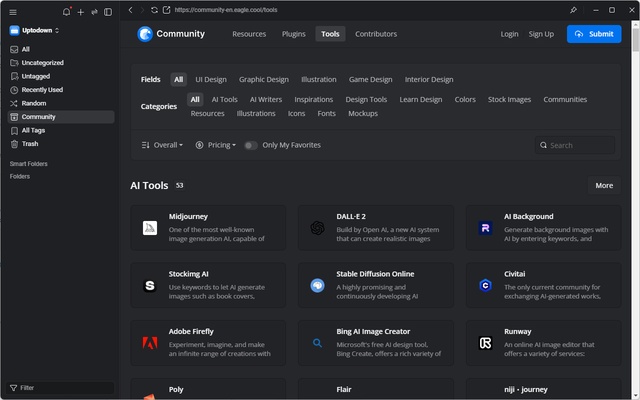Select Illustration field filter

pos(319,80)
